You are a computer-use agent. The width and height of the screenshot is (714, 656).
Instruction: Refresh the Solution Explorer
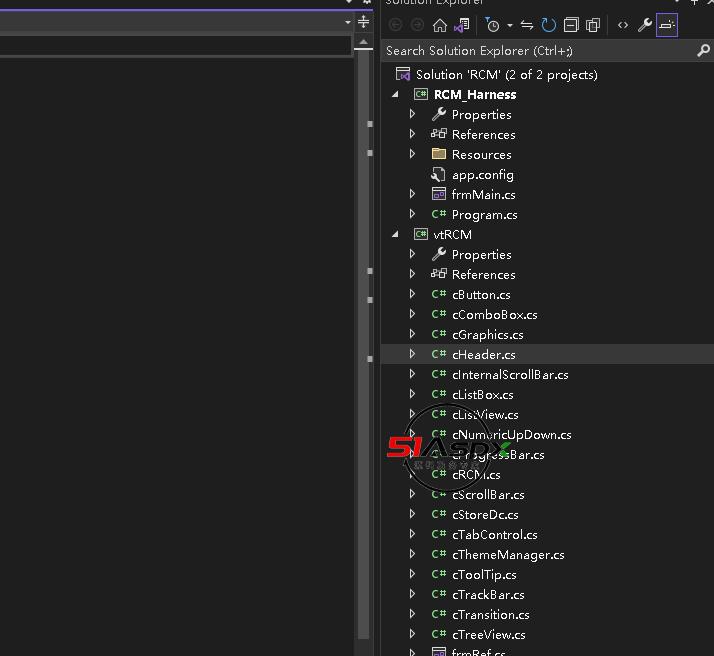[x=549, y=25]
